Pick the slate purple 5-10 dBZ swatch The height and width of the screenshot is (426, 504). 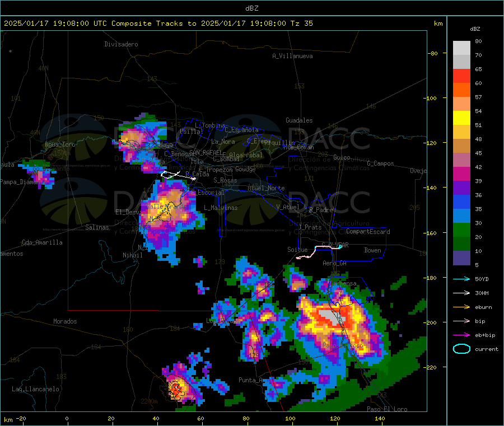click(x=461, y=258)
